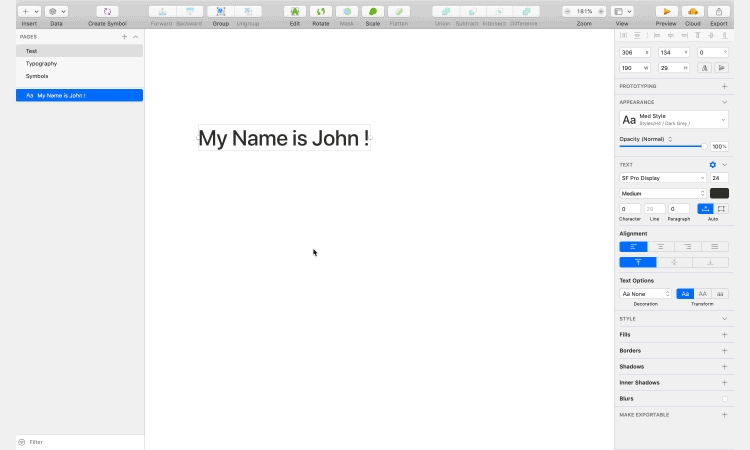The width and height of the screenshot is (750, 450).
Task: Switch text transform to uppercase AA
Action: pos(702,294)
